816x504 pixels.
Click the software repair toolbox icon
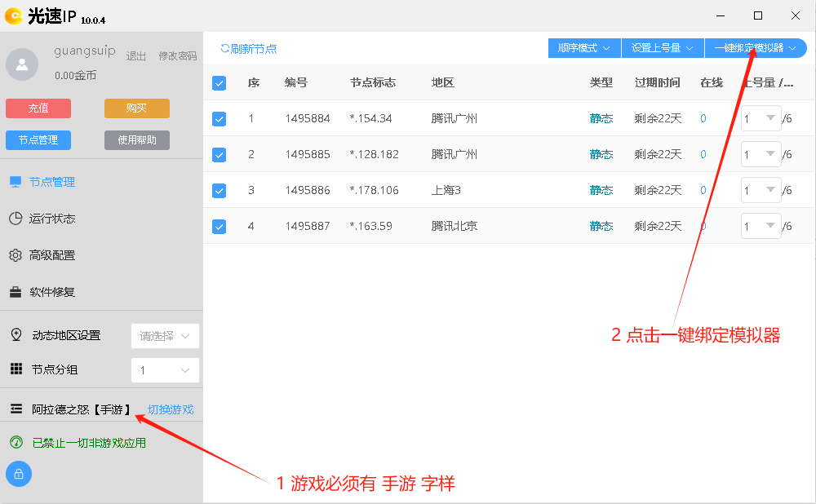(16, 292)
